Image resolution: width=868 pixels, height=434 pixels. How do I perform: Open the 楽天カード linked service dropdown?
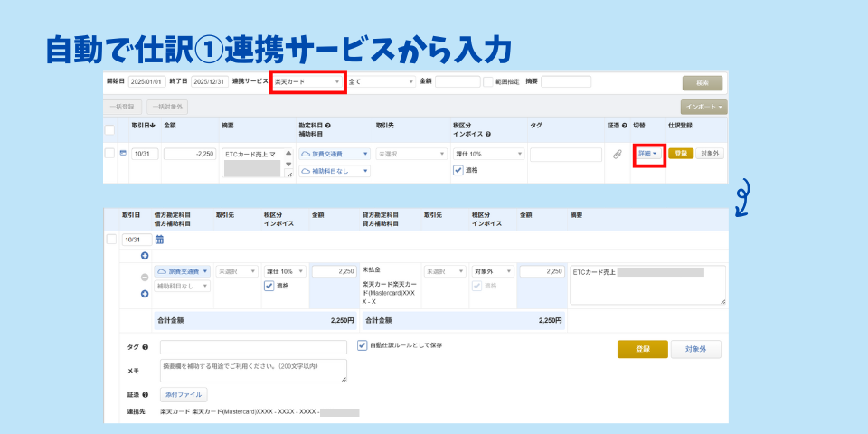tap(307, 81)
